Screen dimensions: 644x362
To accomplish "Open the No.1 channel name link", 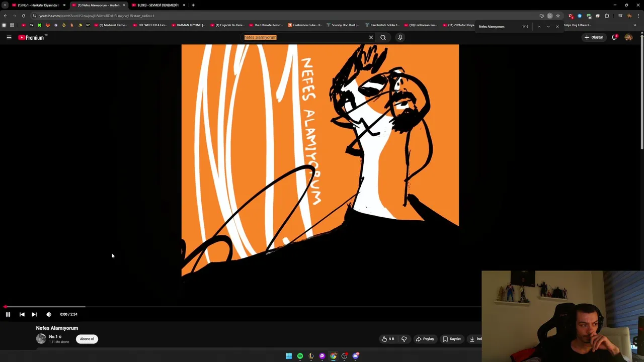I will (53, 337).
